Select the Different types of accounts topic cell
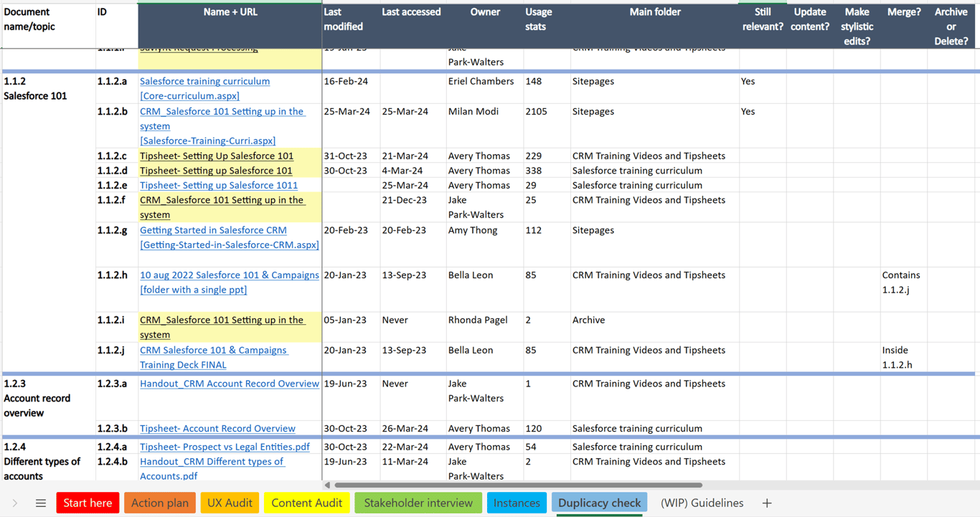The height and width of the screenshot is (517, 980). pyautogui.click(x=48, y=461)
